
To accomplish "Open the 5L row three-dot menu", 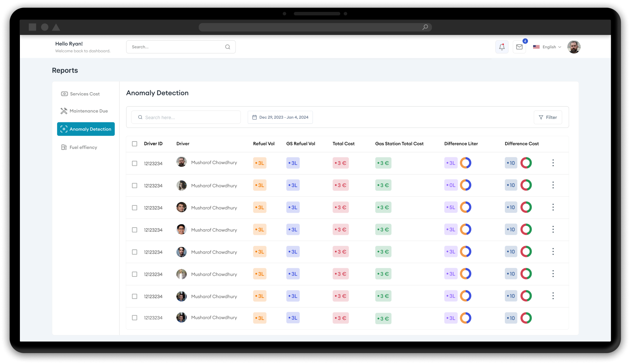I will coord(553,207).
